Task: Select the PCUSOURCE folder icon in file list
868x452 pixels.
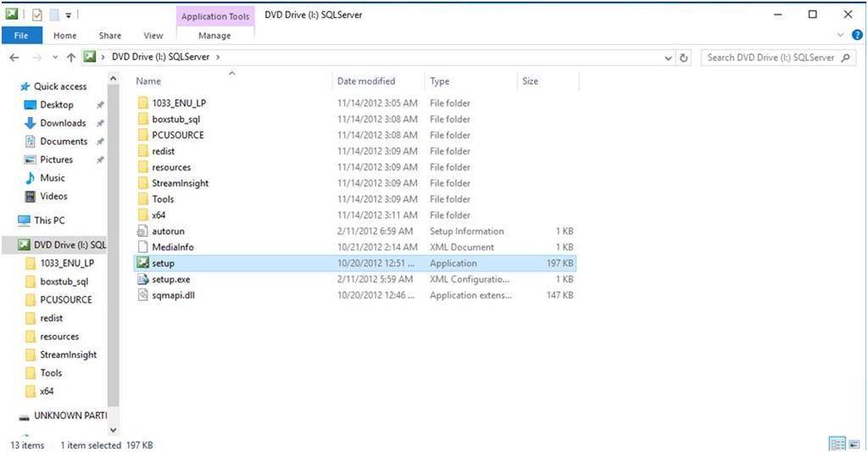Action: point(142,135)
